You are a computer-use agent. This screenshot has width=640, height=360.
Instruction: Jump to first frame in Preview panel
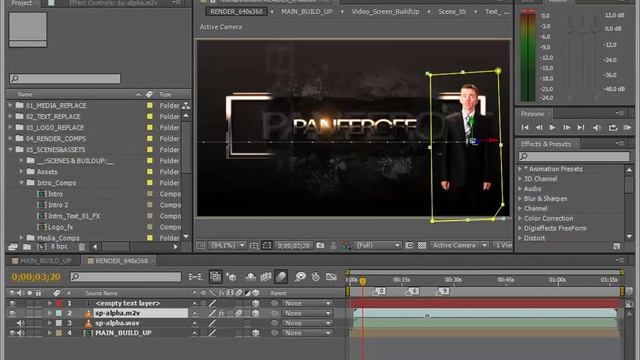point(525,127)
